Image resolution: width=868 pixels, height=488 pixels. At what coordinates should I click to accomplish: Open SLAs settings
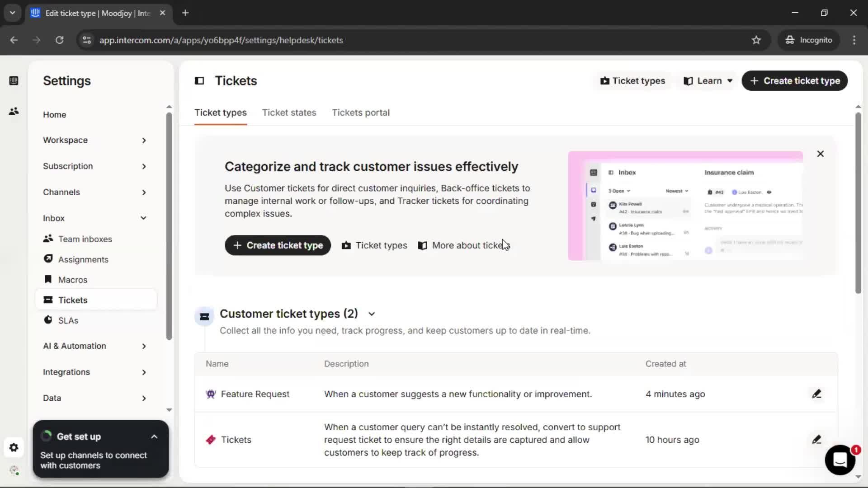[68, 320]
